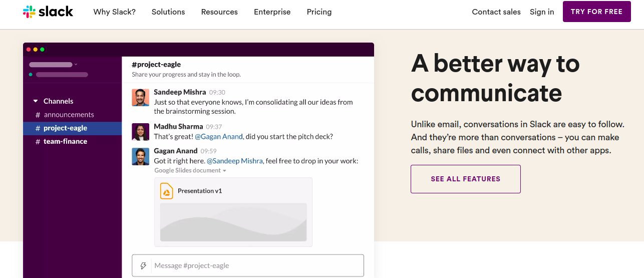Open the Sign in link

tap(542, 12)
